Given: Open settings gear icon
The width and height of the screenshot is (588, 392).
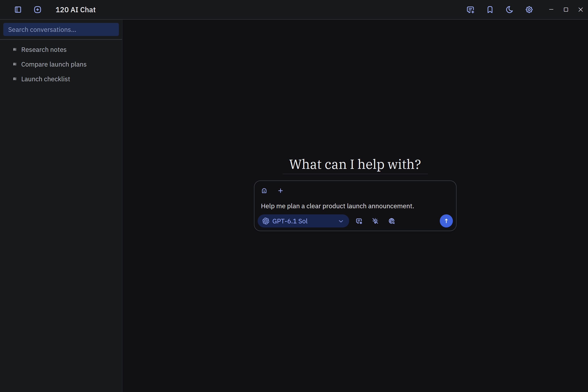Looking at the screenshot, I should pos(529,10).
